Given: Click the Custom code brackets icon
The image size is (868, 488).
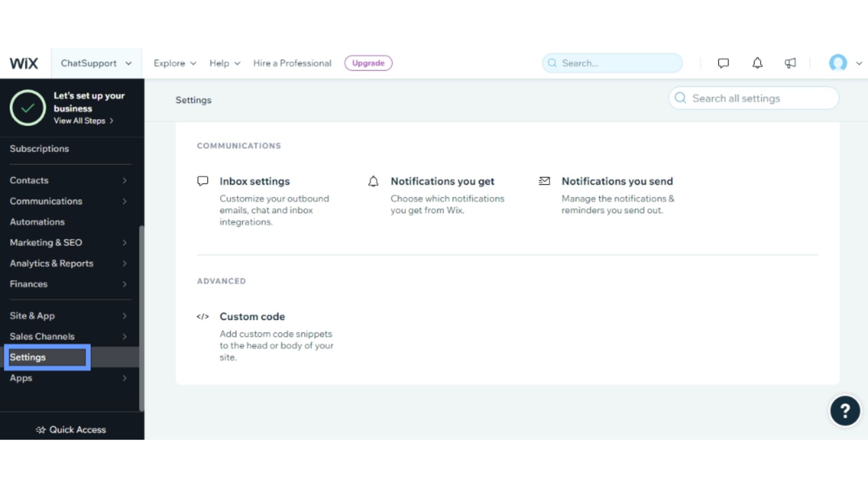Looking at the screenshot, I should pos(203,316).
